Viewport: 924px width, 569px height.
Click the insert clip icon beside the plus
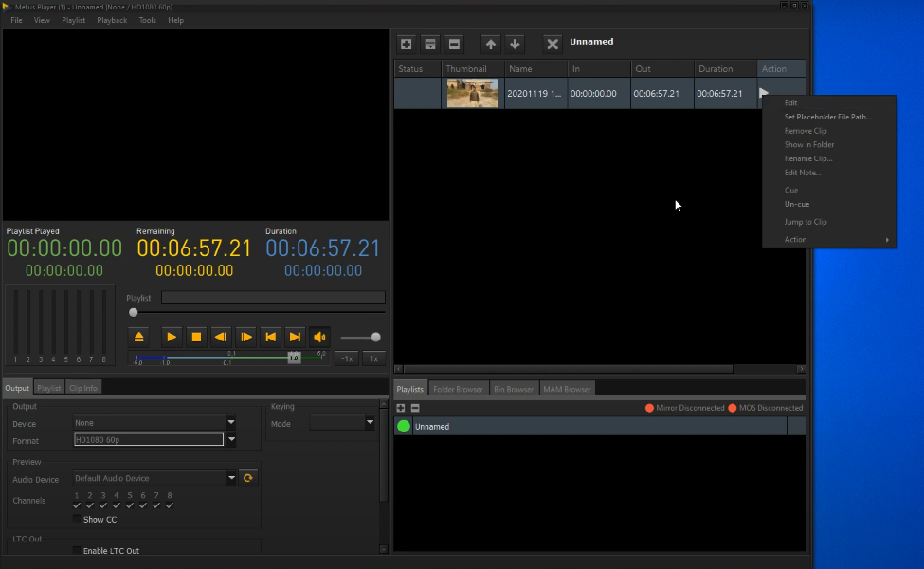(430, 45)
